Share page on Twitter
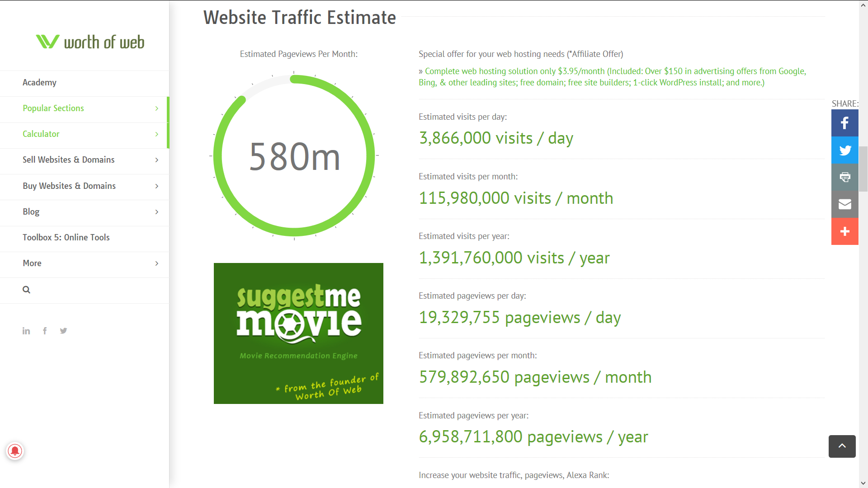 point(844,150)
